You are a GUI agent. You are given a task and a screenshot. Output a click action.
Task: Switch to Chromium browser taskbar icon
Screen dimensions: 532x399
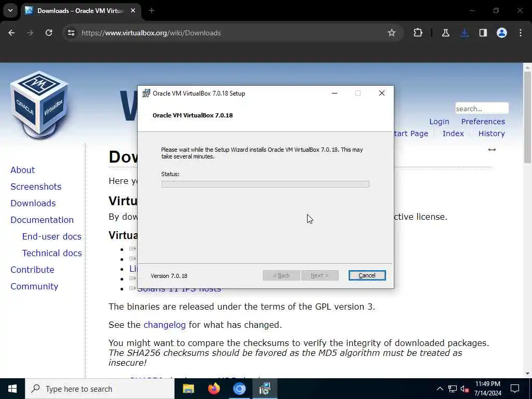[239, 389]
